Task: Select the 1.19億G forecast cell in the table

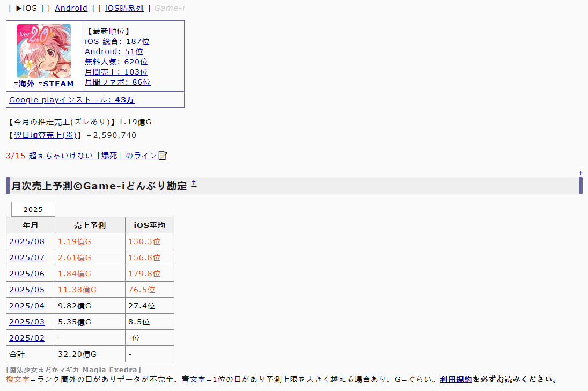Action: coord(90,241)
